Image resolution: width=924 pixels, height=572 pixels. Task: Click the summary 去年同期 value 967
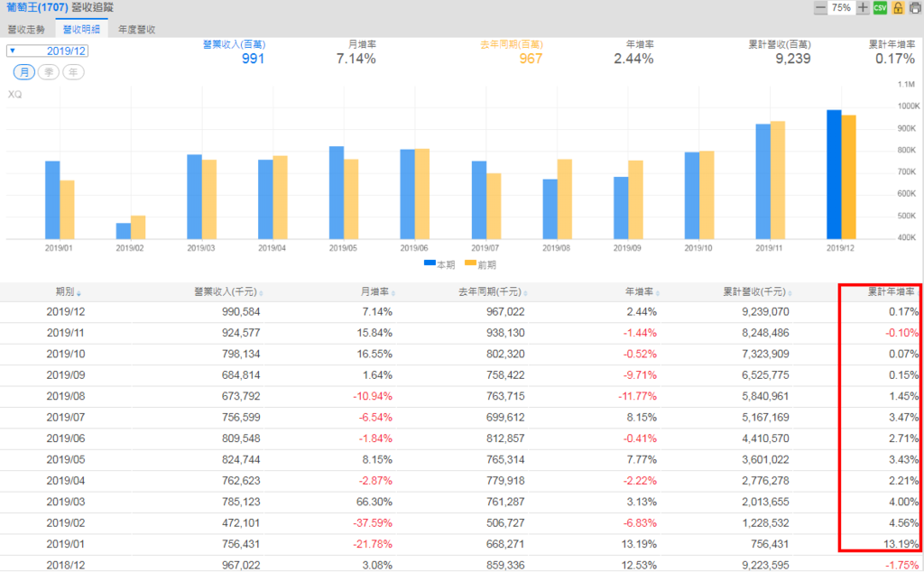pyautogui.click(x=531, y=59)
